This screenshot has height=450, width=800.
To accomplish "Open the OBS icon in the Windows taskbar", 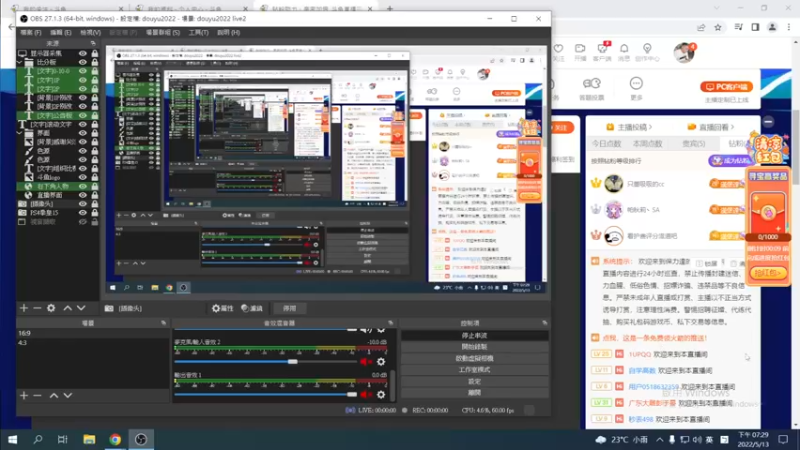I will [x=141, y=439].
